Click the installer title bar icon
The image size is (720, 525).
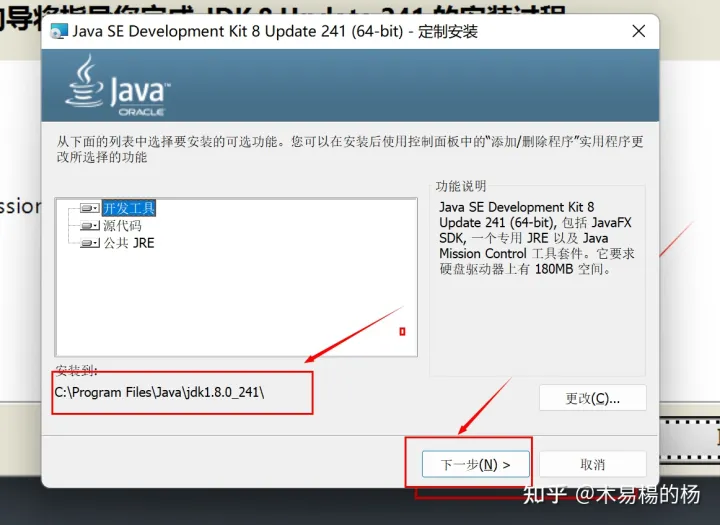click(59, 31)
